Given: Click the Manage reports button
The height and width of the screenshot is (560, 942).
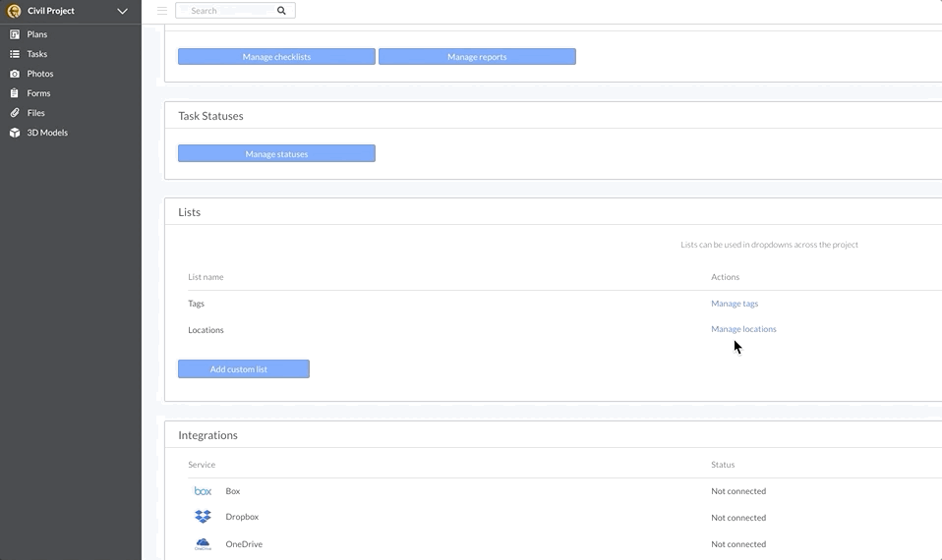Looking at the screenshot, I should click(x=477, y=56).
